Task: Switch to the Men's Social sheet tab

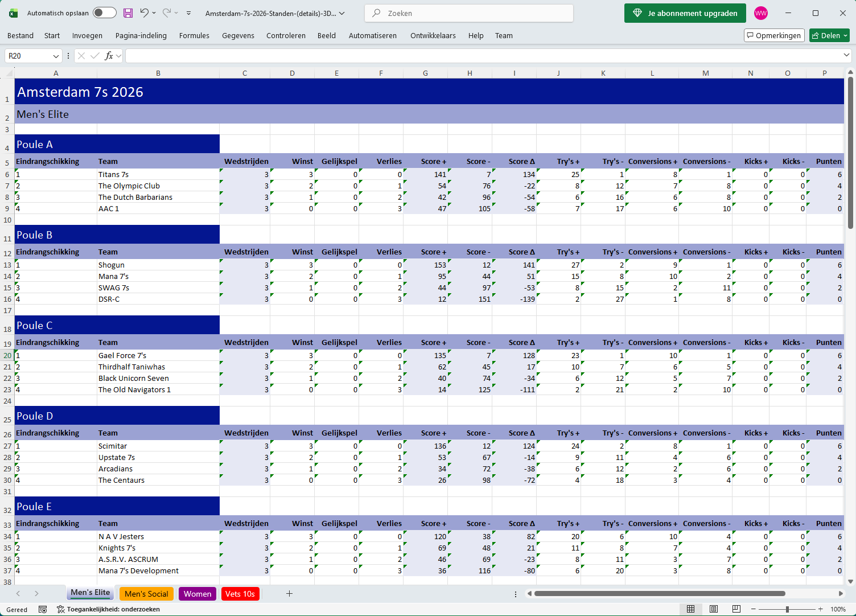Action: [146, 594]
